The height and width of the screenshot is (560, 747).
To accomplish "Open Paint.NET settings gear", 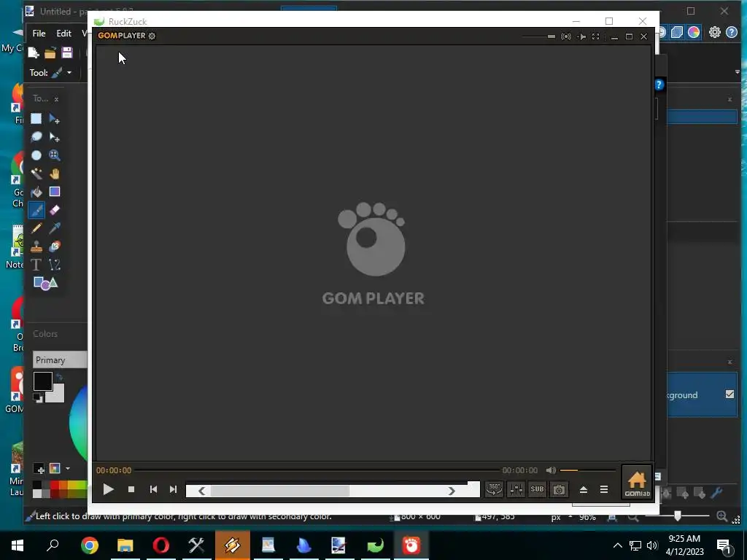I will [715, 32].
